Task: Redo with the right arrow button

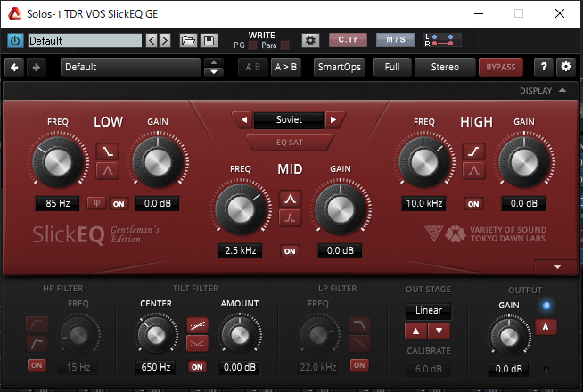Action: 37,67
